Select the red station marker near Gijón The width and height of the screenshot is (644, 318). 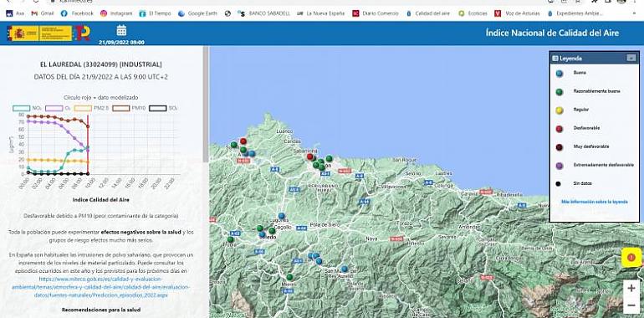click(310, 156)
